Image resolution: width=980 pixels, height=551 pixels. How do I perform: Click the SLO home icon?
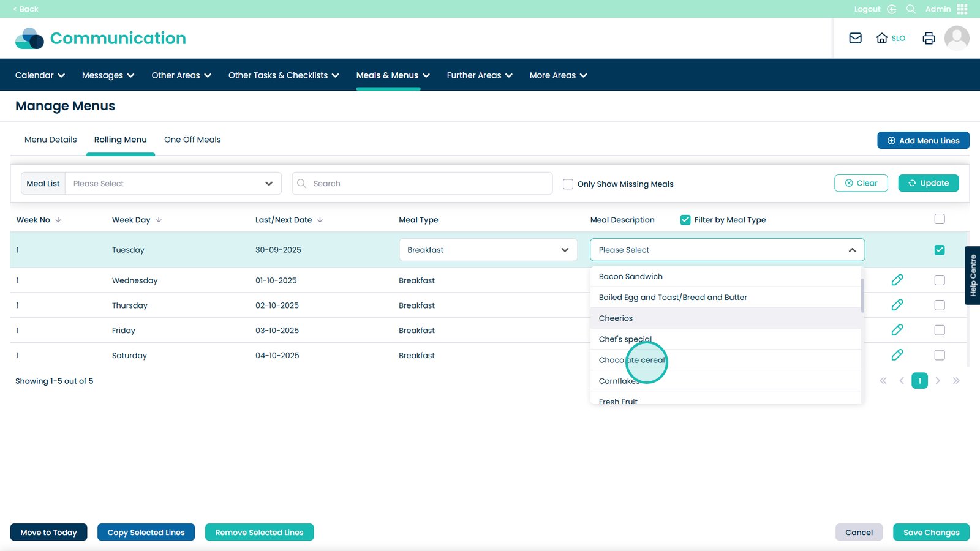pos(882,38)
